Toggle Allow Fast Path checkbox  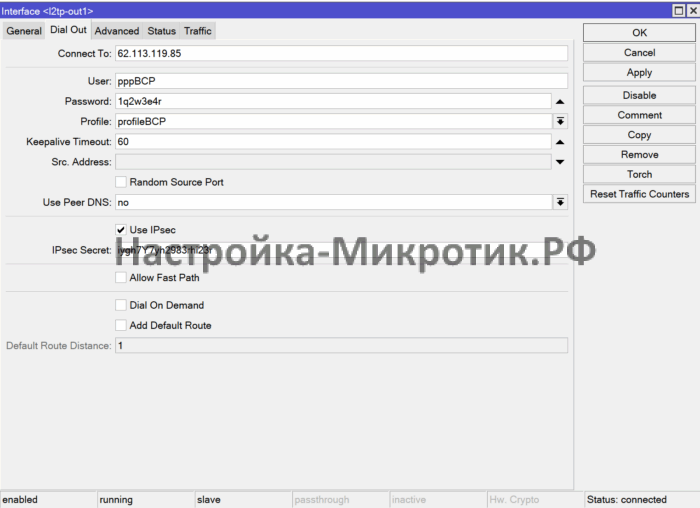(x=121, y=277)
